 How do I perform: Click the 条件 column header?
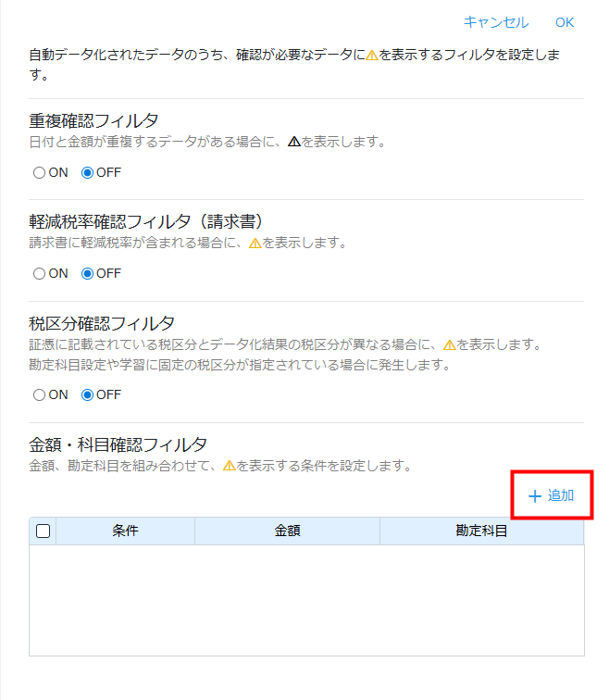click(x=125, y=531)
